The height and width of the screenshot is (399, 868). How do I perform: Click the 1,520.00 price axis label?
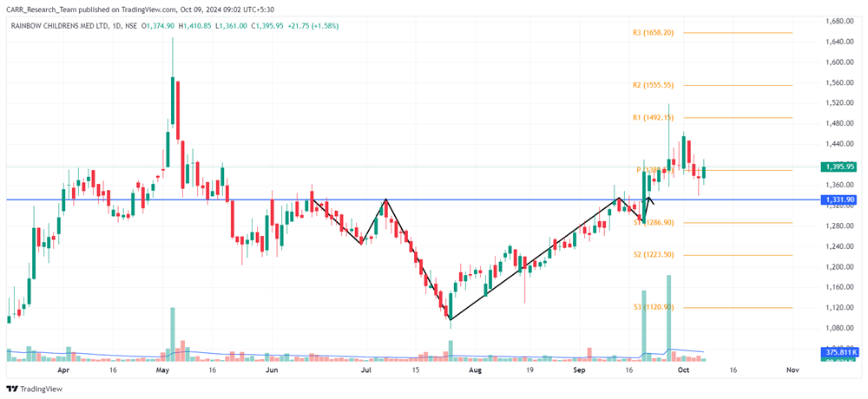tap(841, 103)
